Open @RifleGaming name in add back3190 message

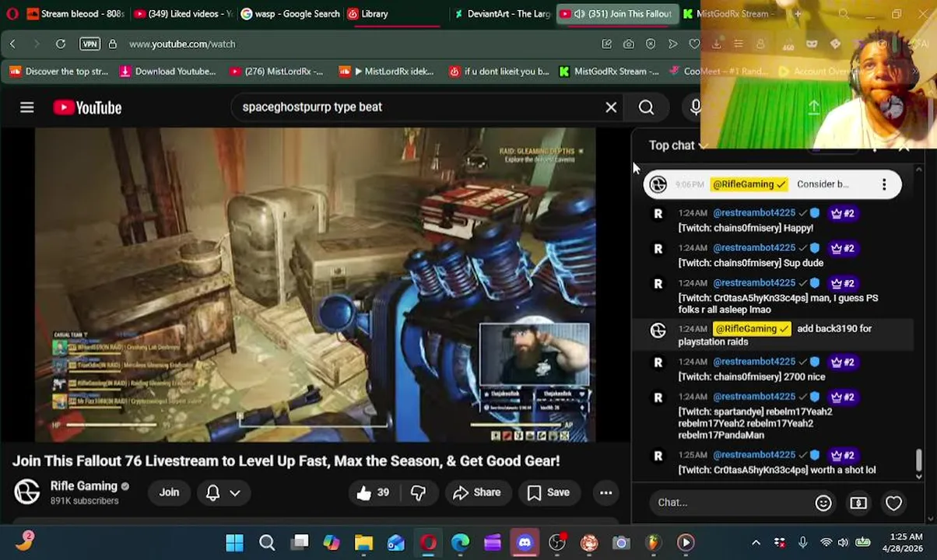click(x=750, y=329)
